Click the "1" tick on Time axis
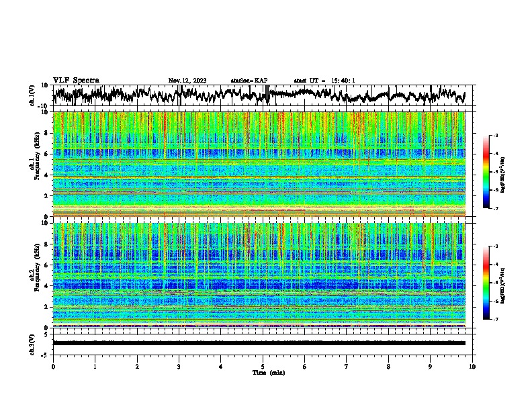The image size is (532, 411). [95, 367]
